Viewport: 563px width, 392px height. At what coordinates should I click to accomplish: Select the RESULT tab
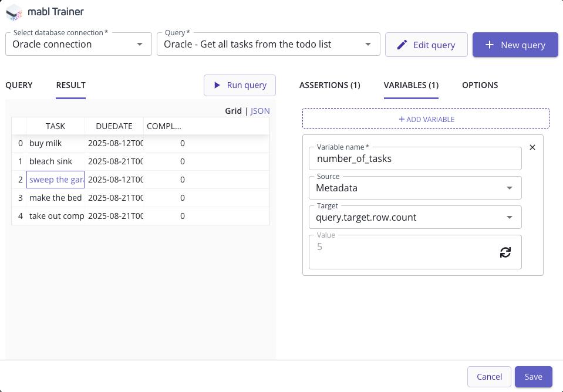pos(70,85)
